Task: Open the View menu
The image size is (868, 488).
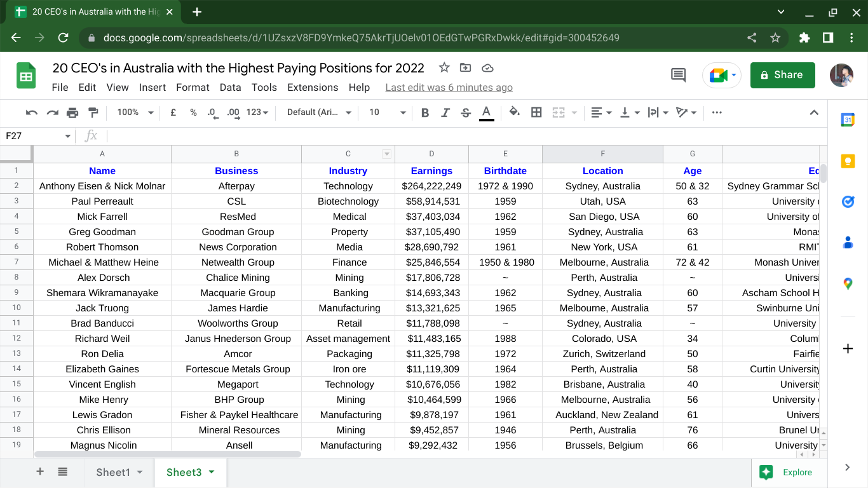Action: 118,88
